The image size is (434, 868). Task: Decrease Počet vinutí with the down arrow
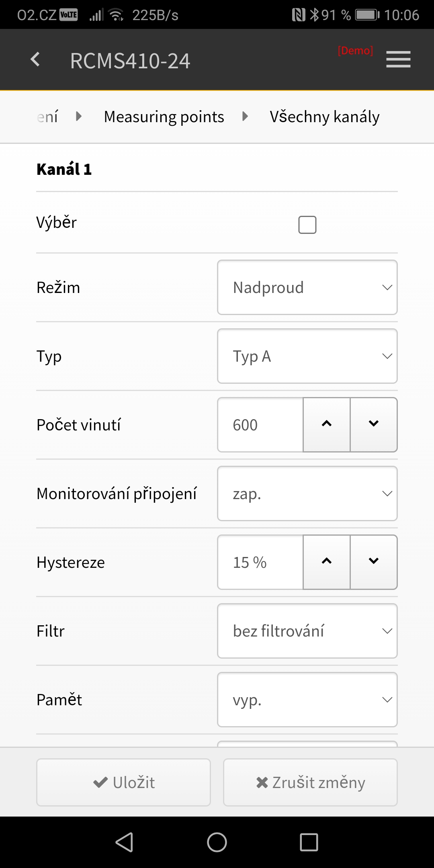click(x=373, y=424)
